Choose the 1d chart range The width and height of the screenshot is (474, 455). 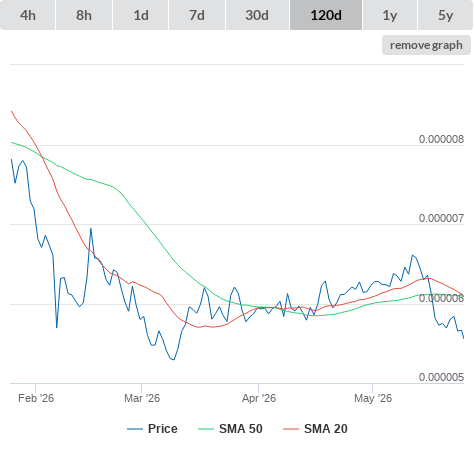(141, 15)
